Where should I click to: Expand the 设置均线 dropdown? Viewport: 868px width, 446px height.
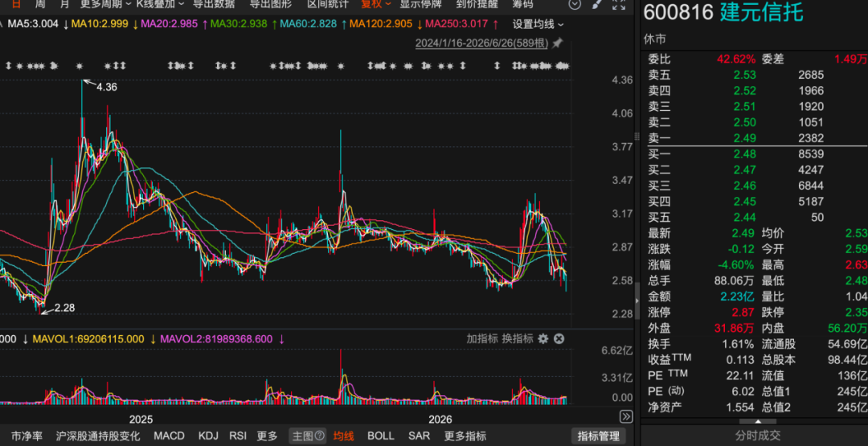click(x=538, y=24)
